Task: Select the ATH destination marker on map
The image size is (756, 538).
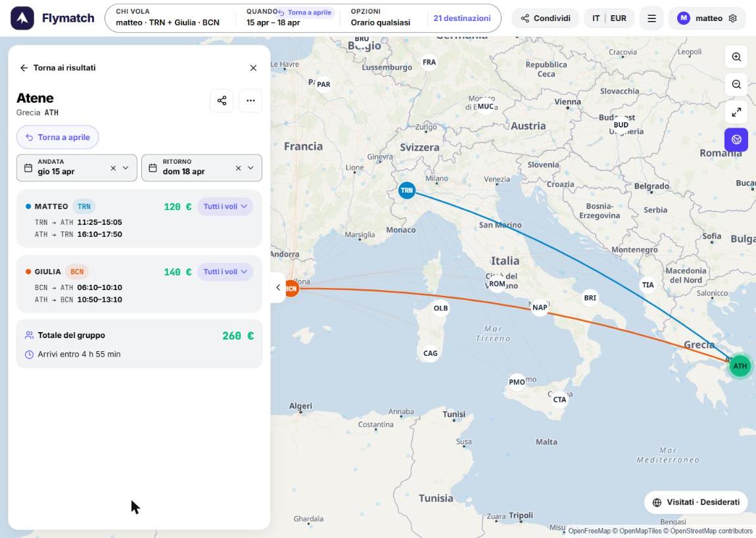Action: click(x=740, y=366)
